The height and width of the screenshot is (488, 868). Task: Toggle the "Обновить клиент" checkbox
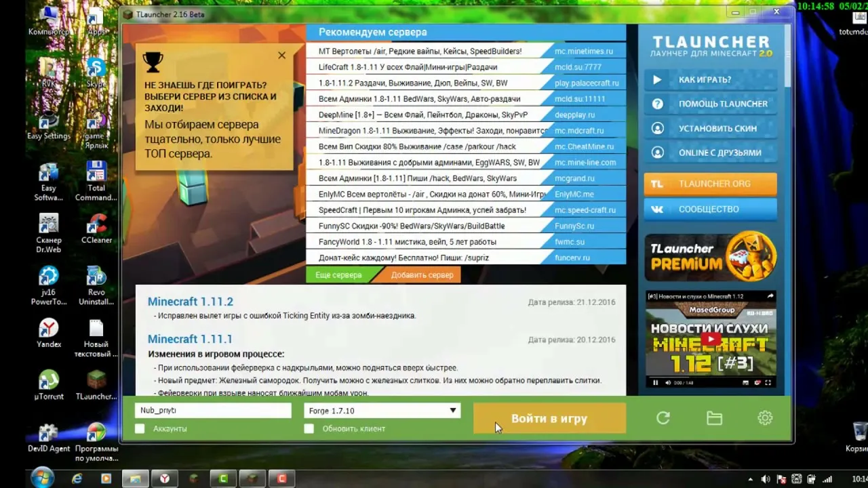(309, 428)
